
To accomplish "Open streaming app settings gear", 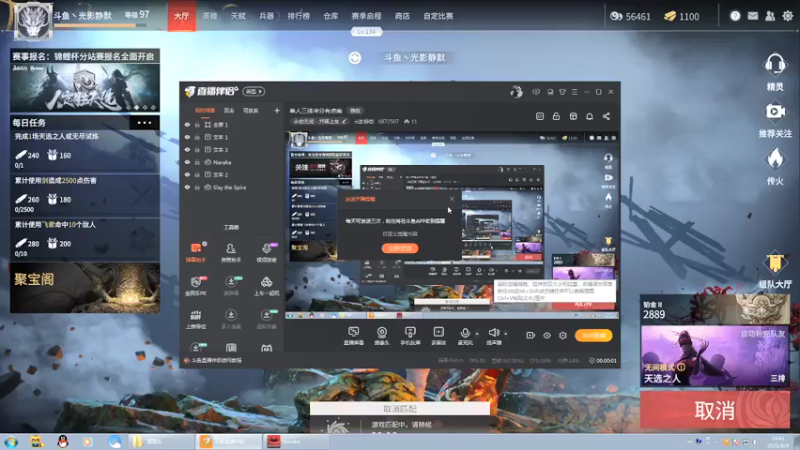I will point(563,335).
